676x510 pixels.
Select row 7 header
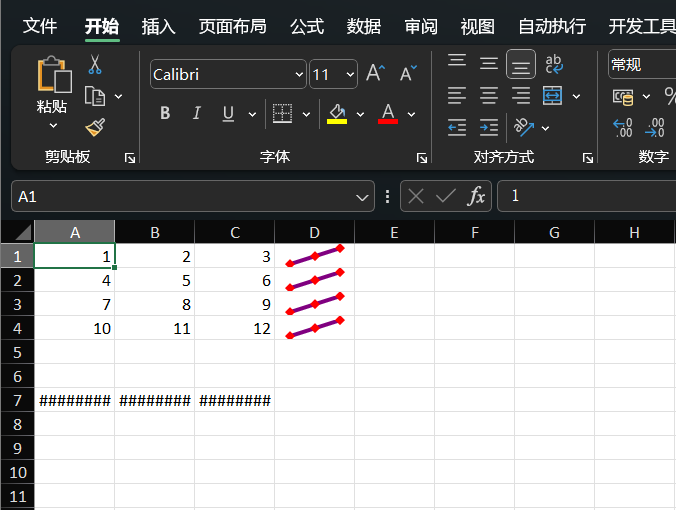[x=17, y=400]
